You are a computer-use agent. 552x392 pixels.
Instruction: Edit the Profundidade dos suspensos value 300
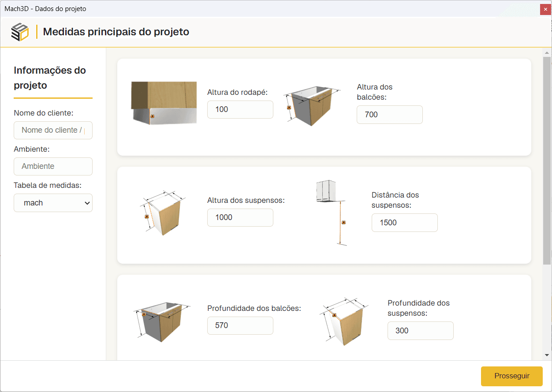coord(421,331)
